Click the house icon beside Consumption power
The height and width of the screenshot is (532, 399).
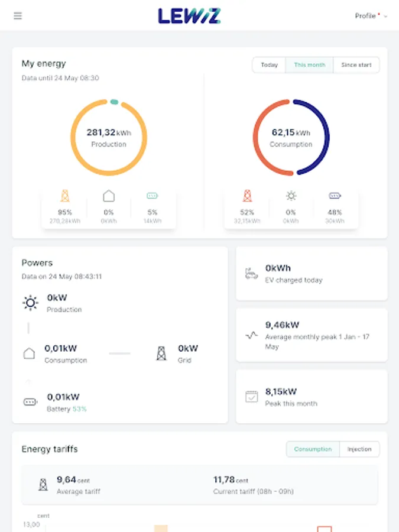tap(29, 353)
